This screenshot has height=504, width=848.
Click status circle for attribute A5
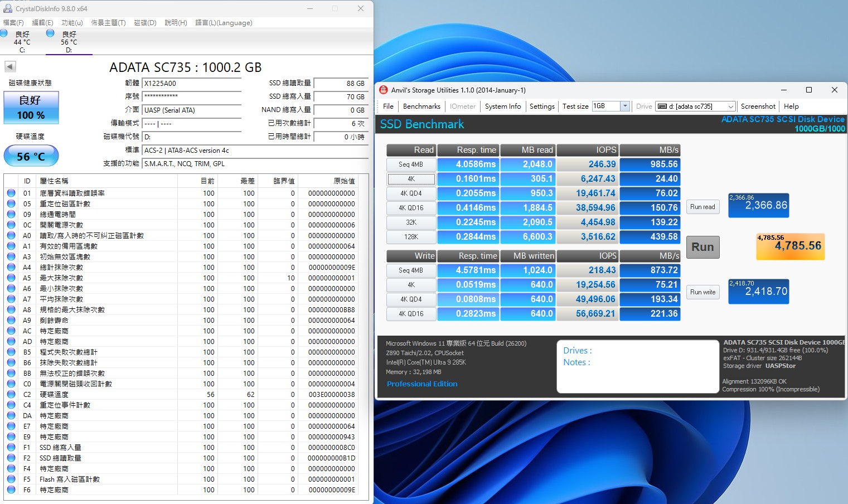(x=11, y=278)
